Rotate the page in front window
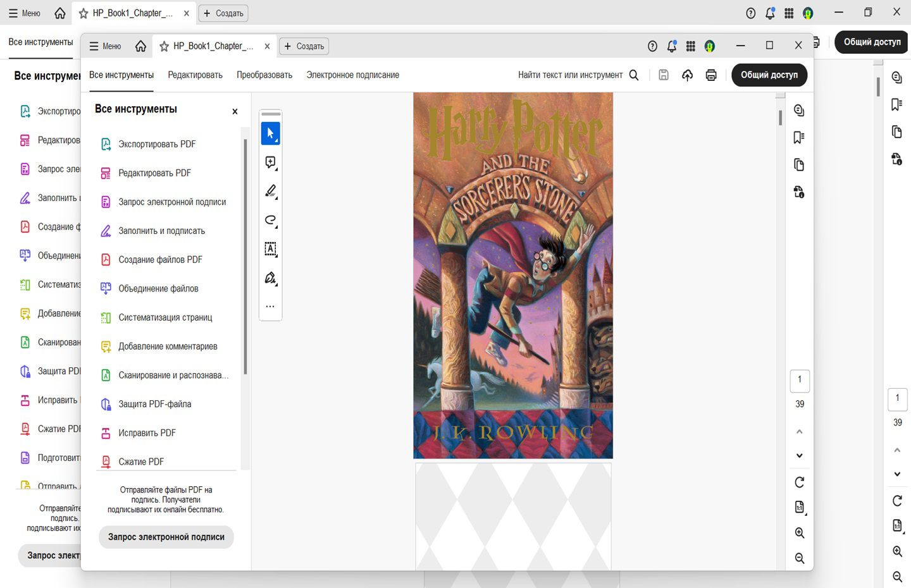Screen dimensions: 911x588 click(x=800, y=482)
